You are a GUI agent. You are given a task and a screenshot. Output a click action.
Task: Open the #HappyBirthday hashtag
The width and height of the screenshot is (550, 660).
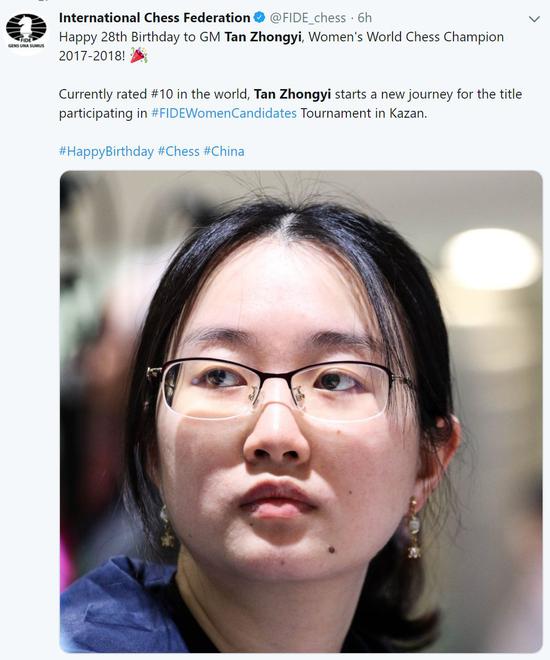point(106,152)
